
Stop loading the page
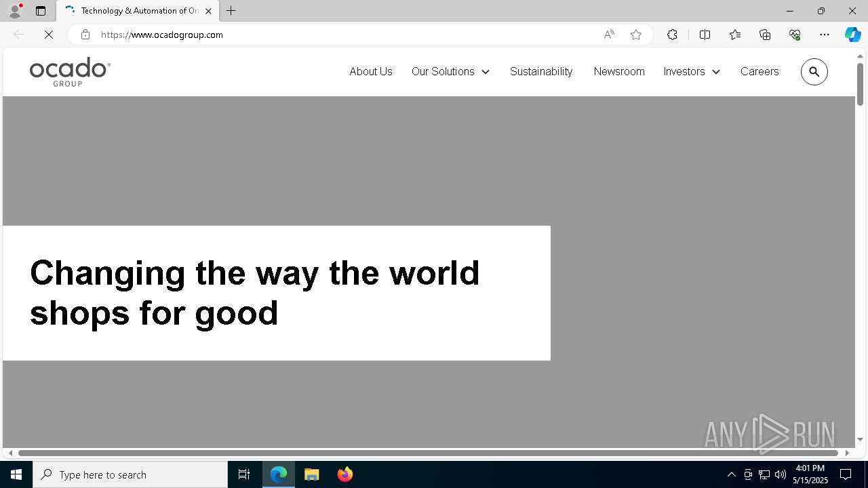click(x=49, y=35)
